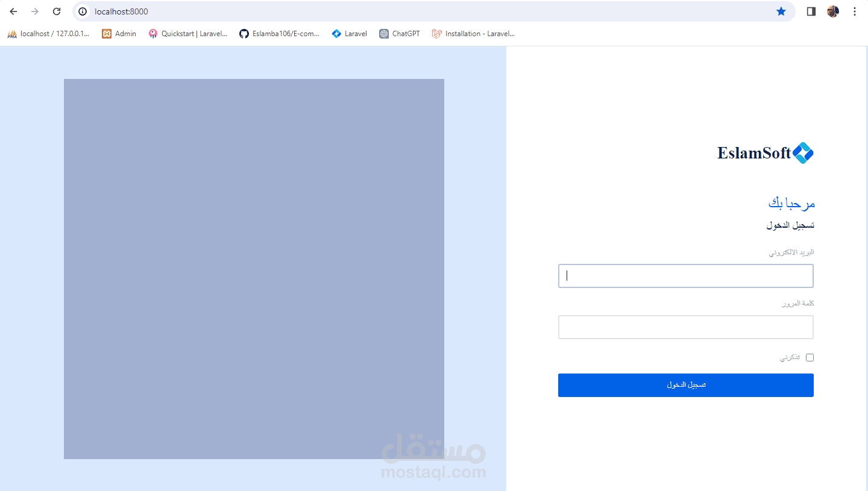The width and height of the screenshot is (868, 491).
Task: Open the Admin bookmark
Action: (x=119, y=34)
